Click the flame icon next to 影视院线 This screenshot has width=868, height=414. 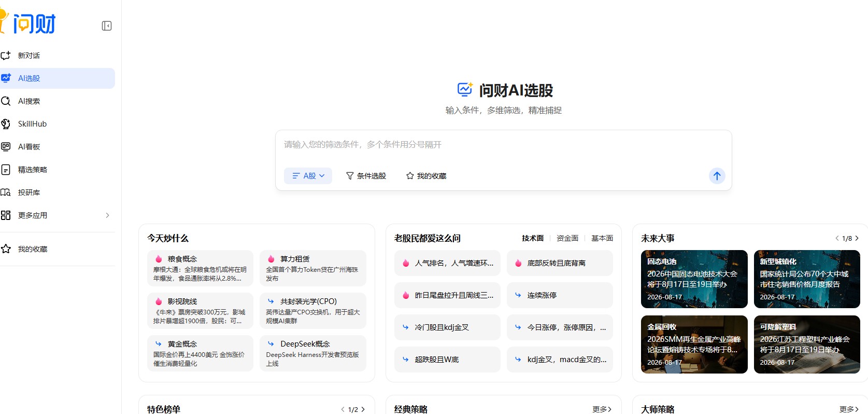[x=159, y=301]
